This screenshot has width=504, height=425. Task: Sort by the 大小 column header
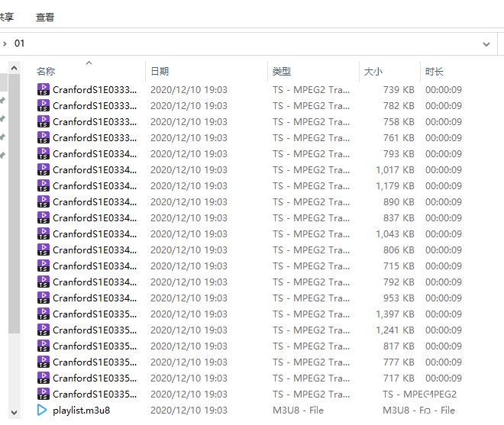point(373,71)
